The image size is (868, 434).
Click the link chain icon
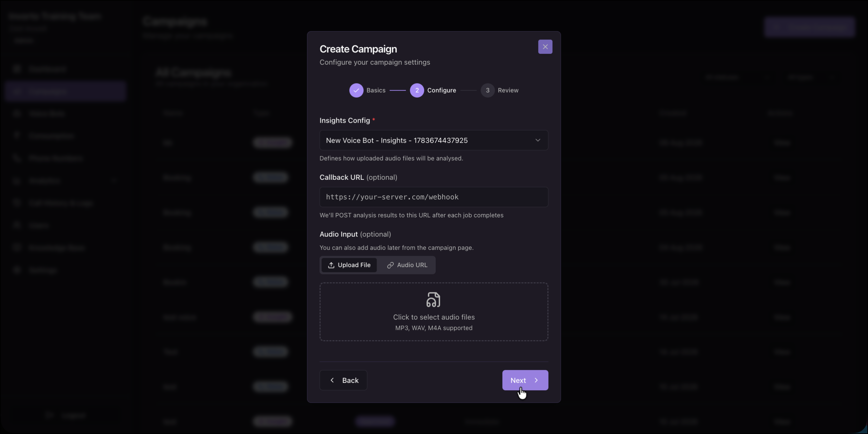pyautogui.click(x=390, y=265)
